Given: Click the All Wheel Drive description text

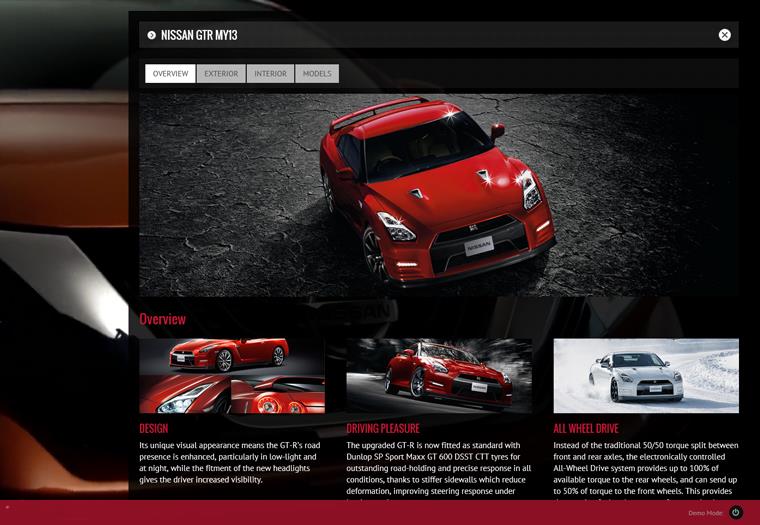Looking at the screenshot, I should pos(646,468).
